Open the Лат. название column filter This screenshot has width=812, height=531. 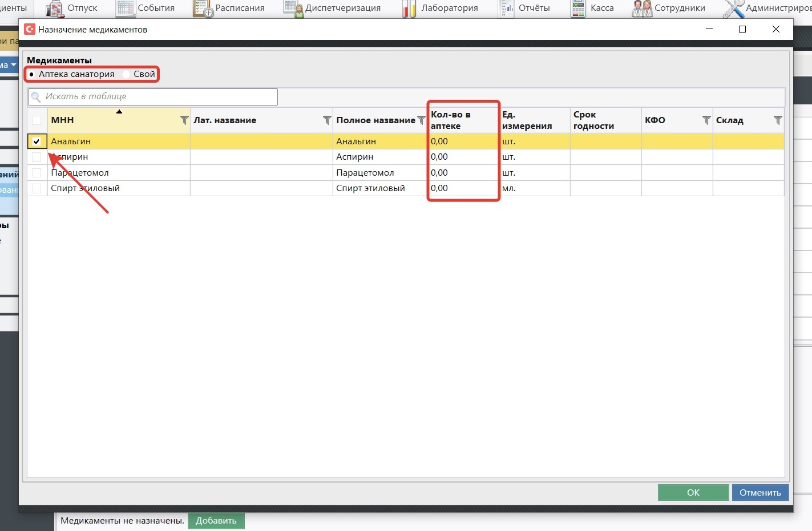coord(327,120)
